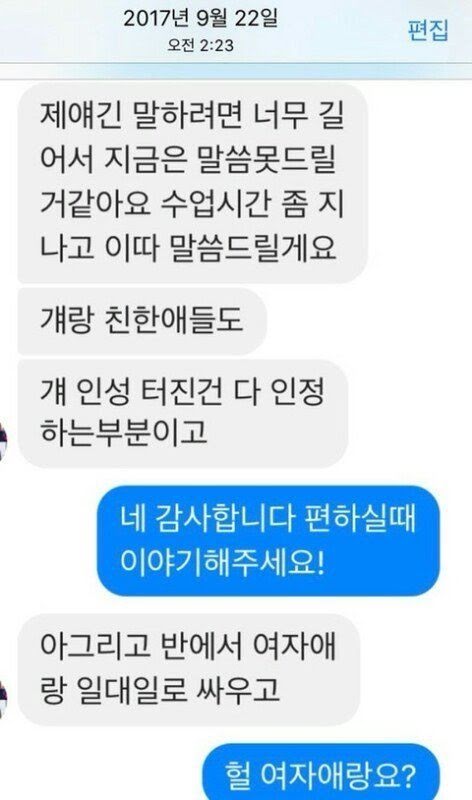Tap the blue 네 감사합니다 message bubble
472x800 pixels.
pyautogui.click(x=268, y=541)
